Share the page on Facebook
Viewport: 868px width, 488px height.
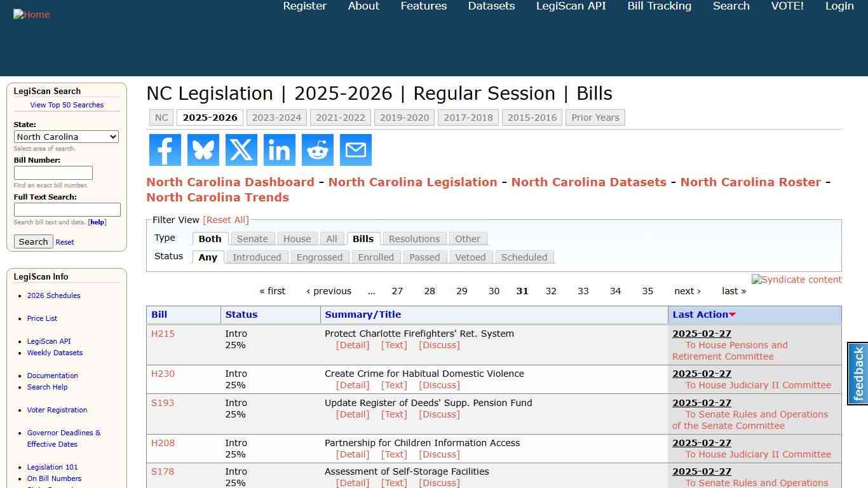(165, 150)
